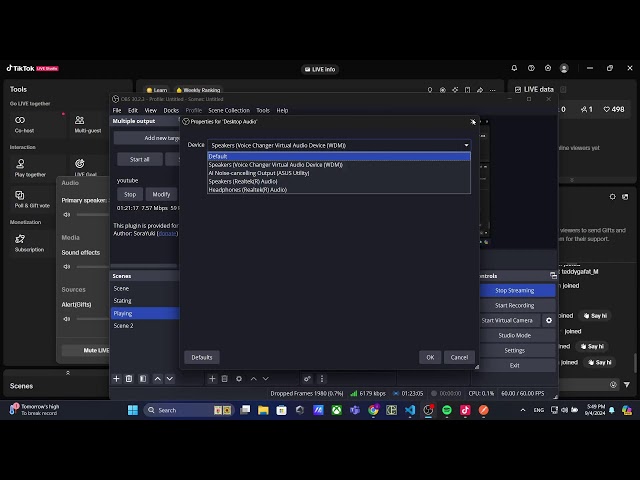
Task: Confirm the dialog with OK
Action: pyautogui.click(x=430, y=357)
